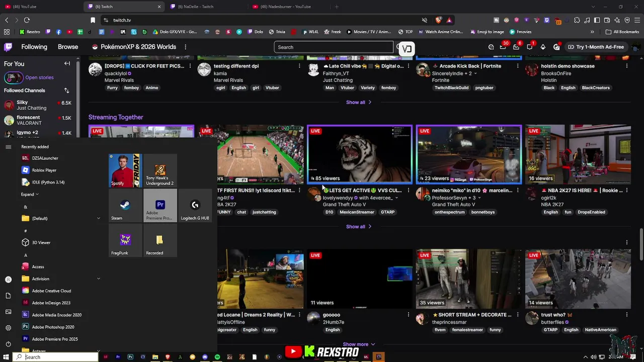644x362 pixels.
Task: Expand the Recently added list
Action: (30, 194)
